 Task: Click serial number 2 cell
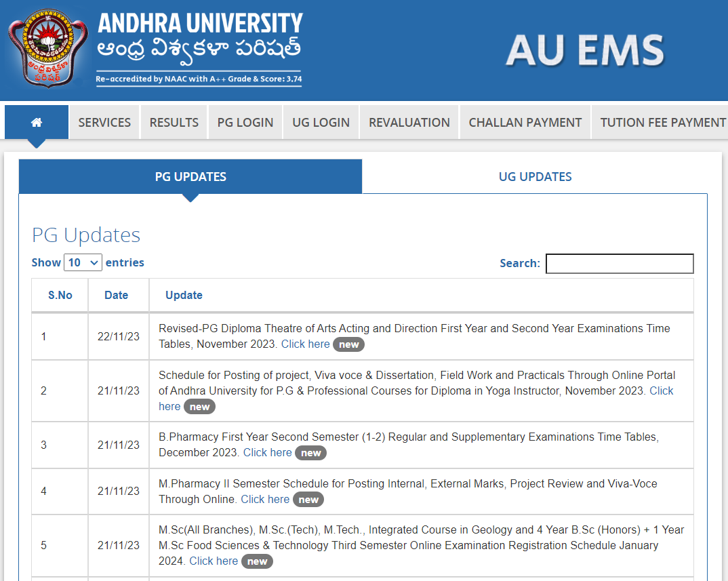click(x=60, y=390)
